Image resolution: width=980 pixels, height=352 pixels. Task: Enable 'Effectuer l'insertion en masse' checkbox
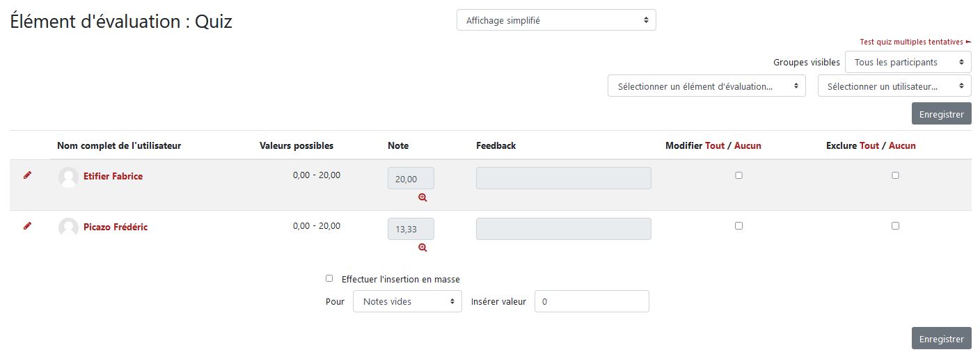(x=329, y=278)
